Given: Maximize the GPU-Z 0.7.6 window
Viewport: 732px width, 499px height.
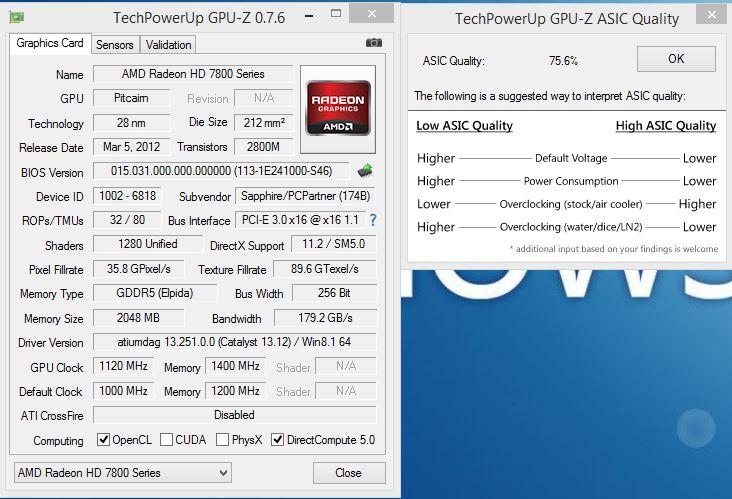Looking at the screenshot, I should coord(336,14).
